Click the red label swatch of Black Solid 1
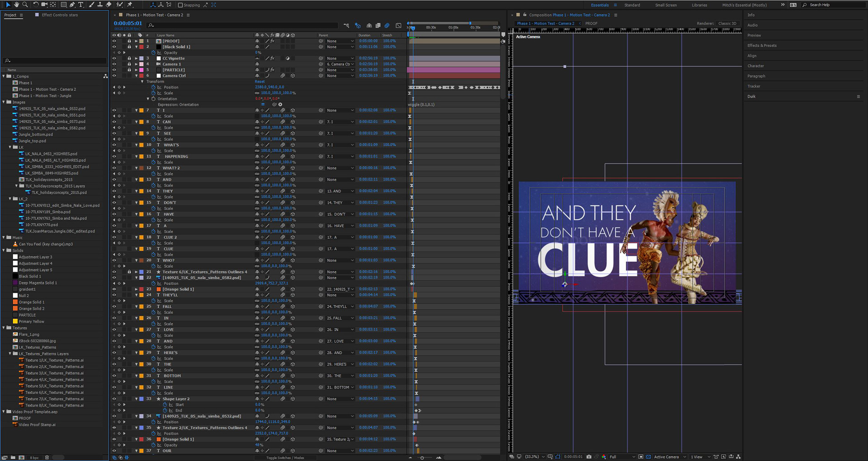This screenshot has height=461, width=868. (x=141, y=47)
